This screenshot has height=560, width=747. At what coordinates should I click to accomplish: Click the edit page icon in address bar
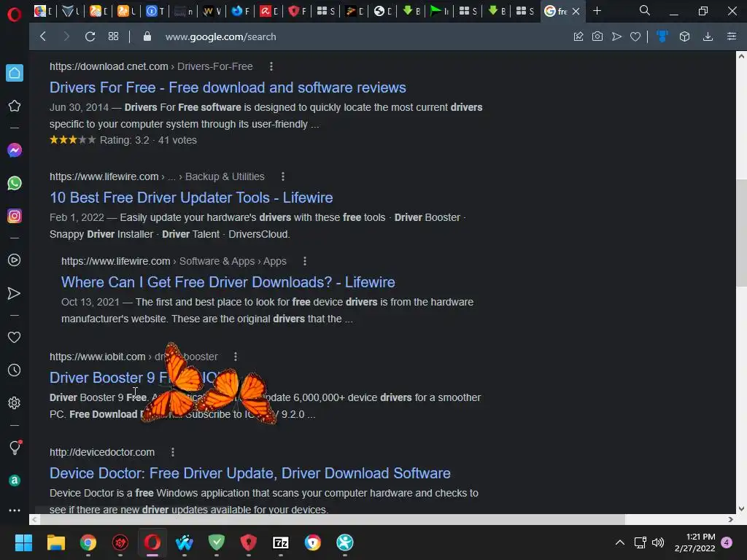[578, 36]
